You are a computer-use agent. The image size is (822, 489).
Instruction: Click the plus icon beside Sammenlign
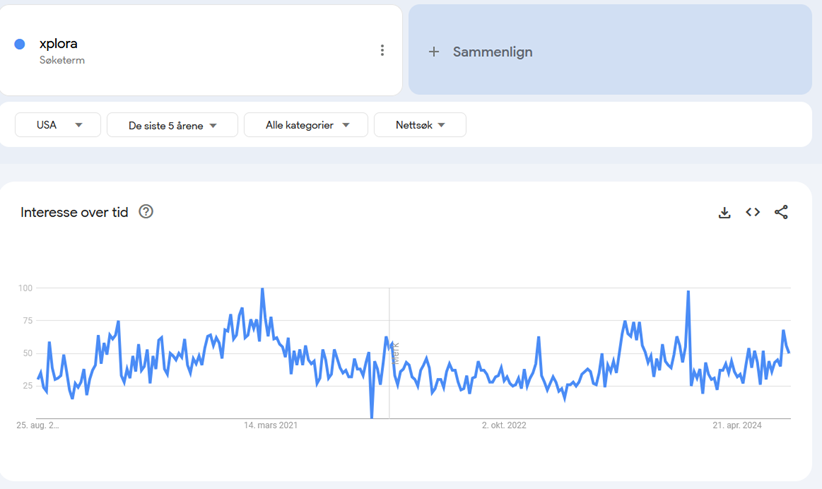point(434,52)
